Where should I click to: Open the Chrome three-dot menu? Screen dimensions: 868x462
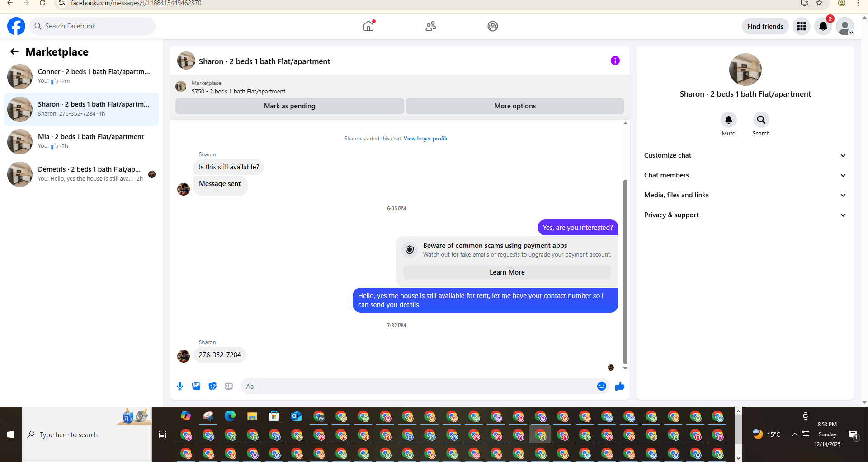tap(858, 3)
